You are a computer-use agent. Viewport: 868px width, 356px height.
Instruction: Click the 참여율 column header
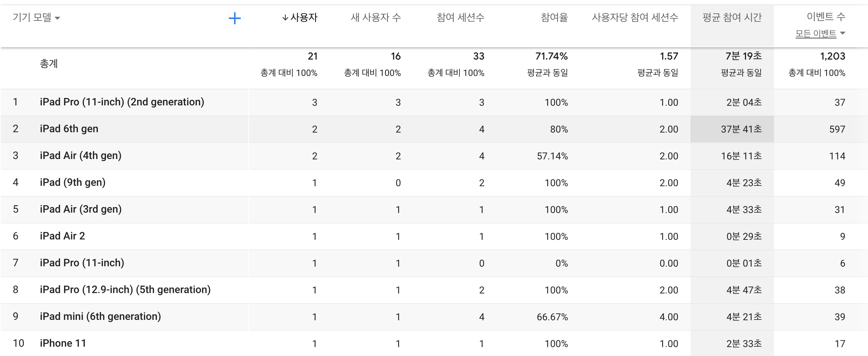tap(554, 18)
